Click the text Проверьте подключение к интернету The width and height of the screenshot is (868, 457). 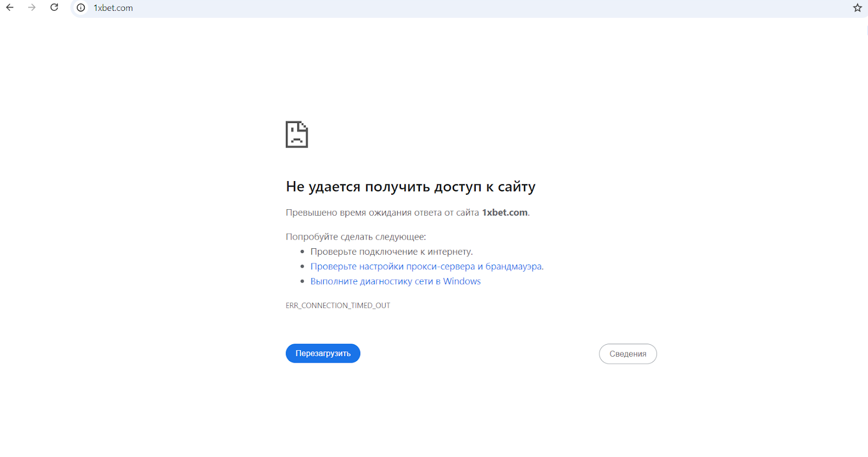tap(392, 252)
